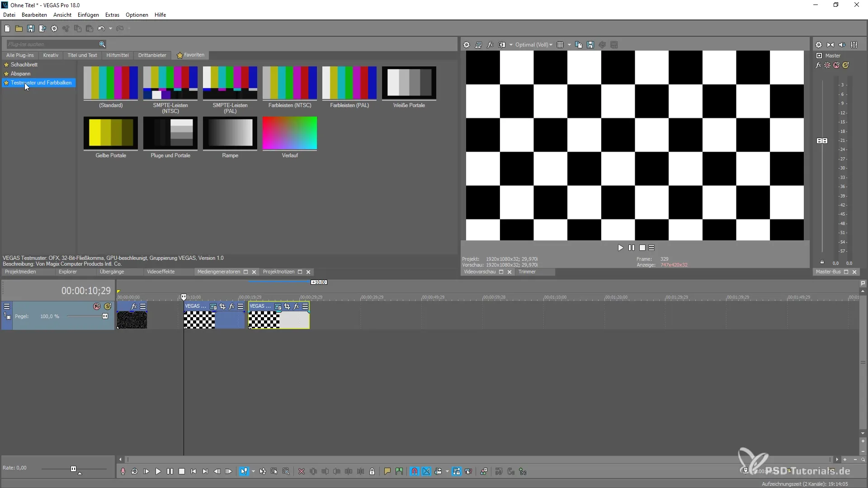Image resolution: width=868 pixels, height=488 pixels.
Task: Save preview snapshot to file
Action: (590, 45)
